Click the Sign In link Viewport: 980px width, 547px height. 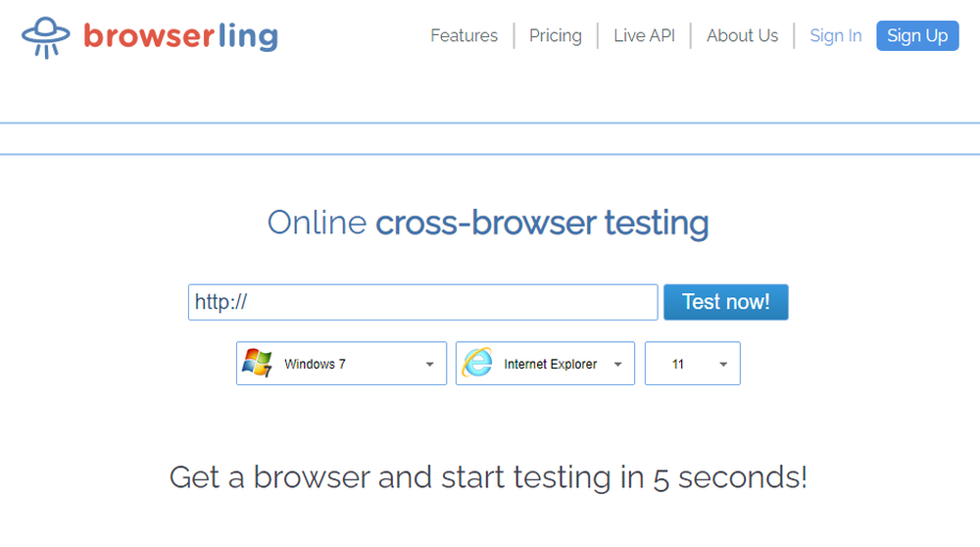pos(836,35)
